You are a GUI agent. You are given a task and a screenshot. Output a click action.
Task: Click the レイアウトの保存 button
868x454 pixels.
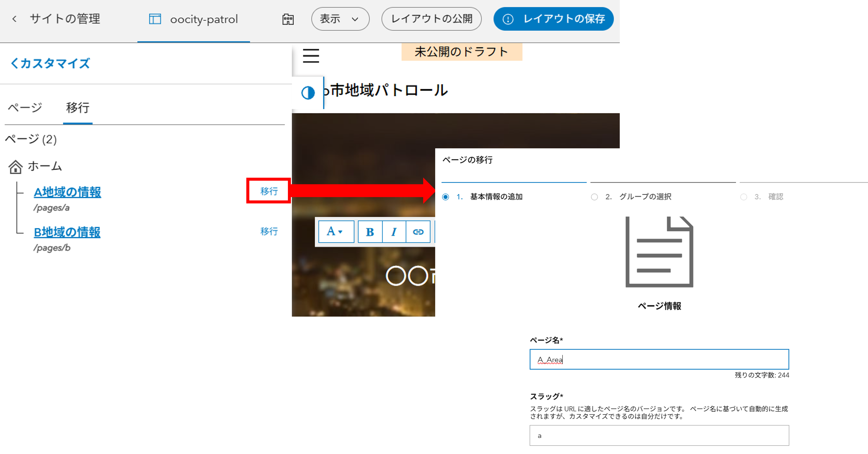553,19
